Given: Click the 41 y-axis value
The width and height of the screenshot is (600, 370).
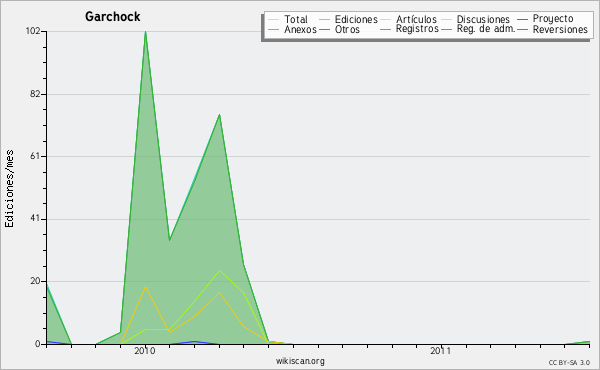Looking at the screenshot, I should click(35, 219).
